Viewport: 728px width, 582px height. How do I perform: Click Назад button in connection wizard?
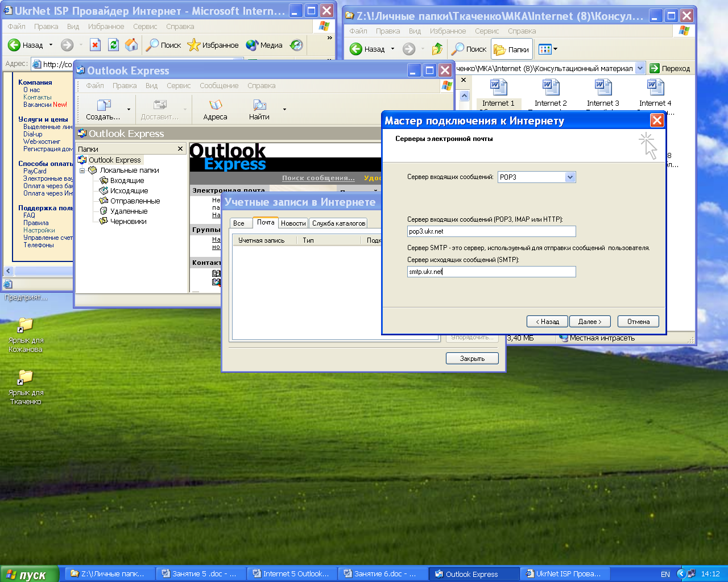547,322
